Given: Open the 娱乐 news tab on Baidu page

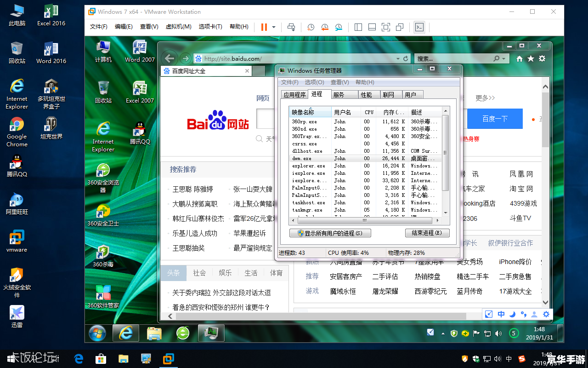Looking at the screenshot, I should (x=225, y=273).
